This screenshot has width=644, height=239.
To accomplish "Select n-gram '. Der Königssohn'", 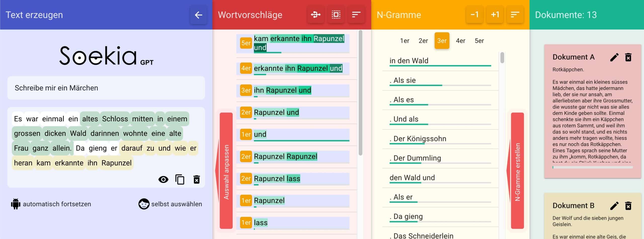I will [440, 139].
